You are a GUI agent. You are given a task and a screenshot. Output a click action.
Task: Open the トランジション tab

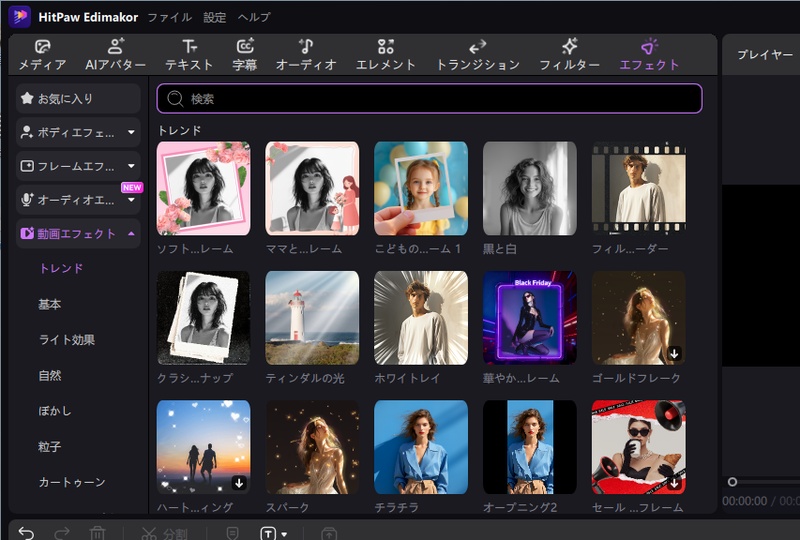pyautogui.click(x=478, y=55)
